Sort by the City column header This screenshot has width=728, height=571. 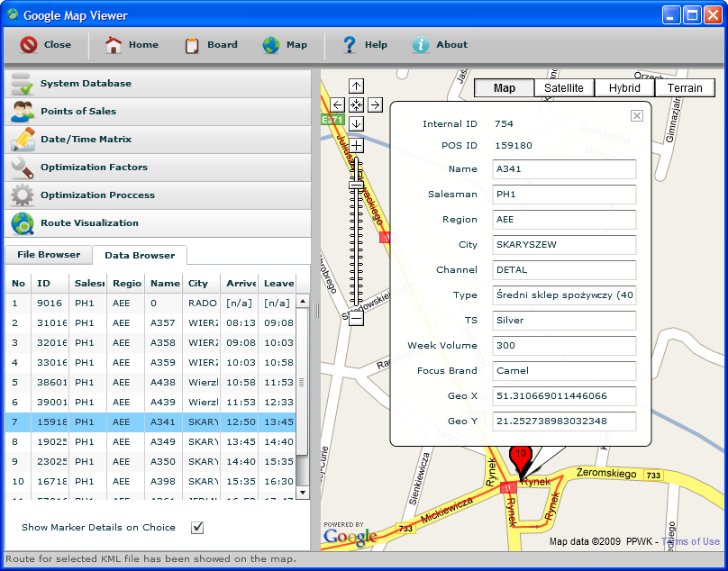click(202, 283)
